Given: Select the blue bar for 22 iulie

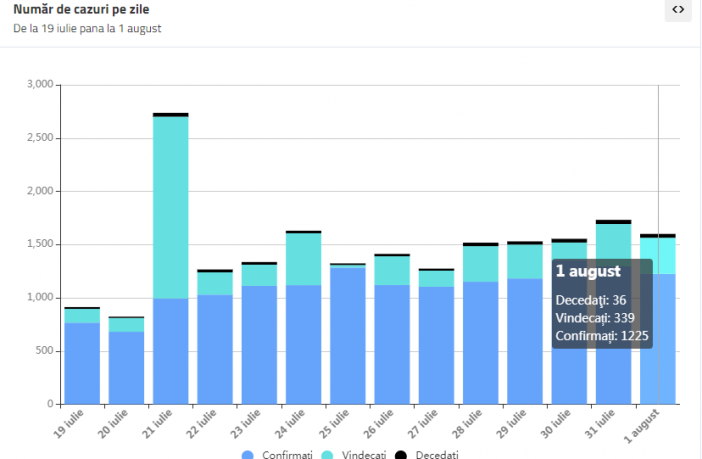Looking at the screenshot, I should 215,348.
